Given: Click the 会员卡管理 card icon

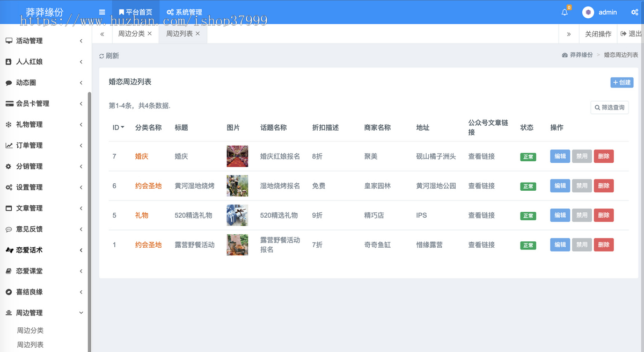Looking at the screenshot, I should [x=9, y=104].
